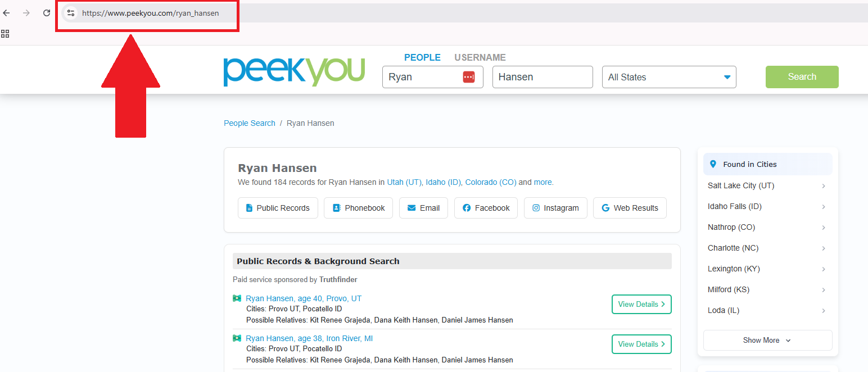Expand Salt Lake City (UT) chevron

[824, 186]
